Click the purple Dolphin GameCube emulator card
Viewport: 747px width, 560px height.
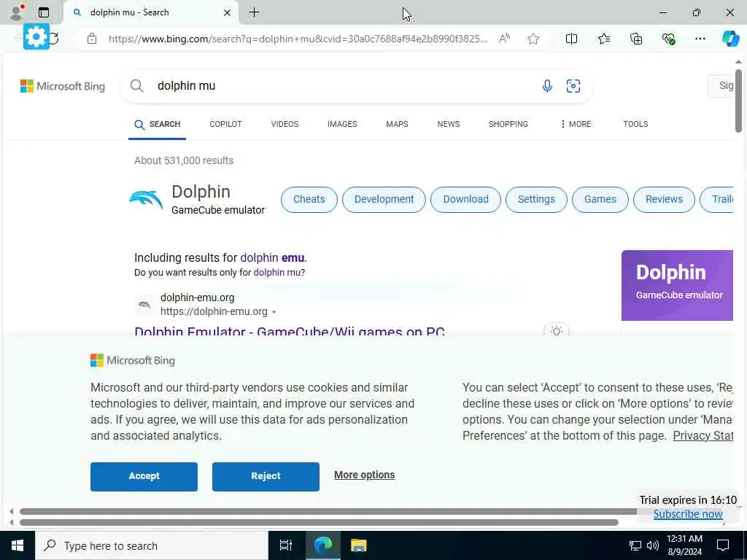click(677, 285)
